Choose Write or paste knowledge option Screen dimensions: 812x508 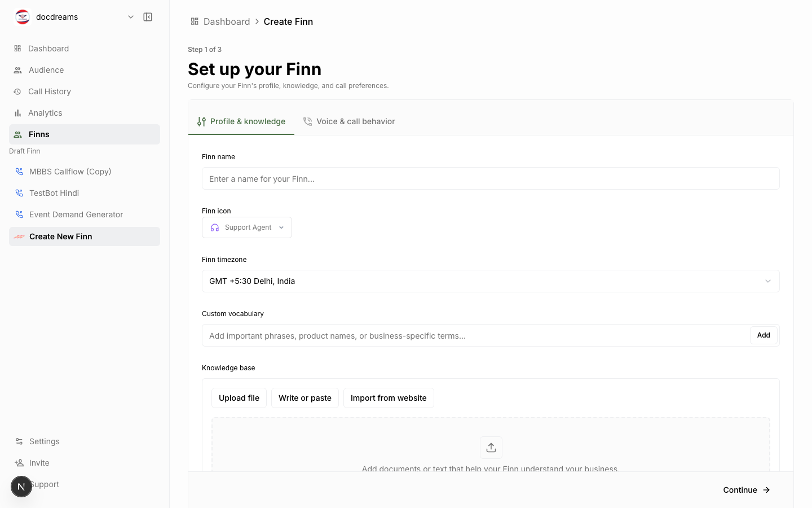click(305, 398)
